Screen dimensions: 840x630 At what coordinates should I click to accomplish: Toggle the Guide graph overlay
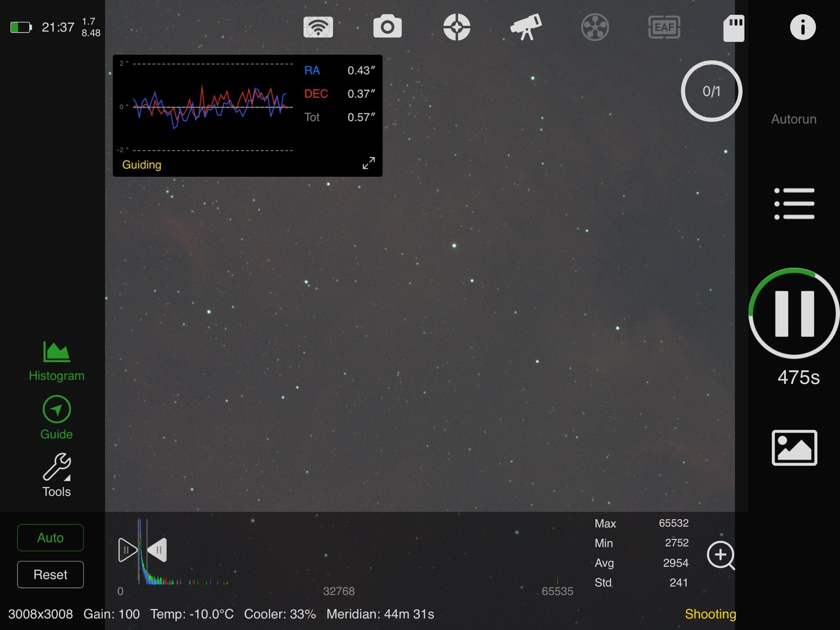click(56, 418)
